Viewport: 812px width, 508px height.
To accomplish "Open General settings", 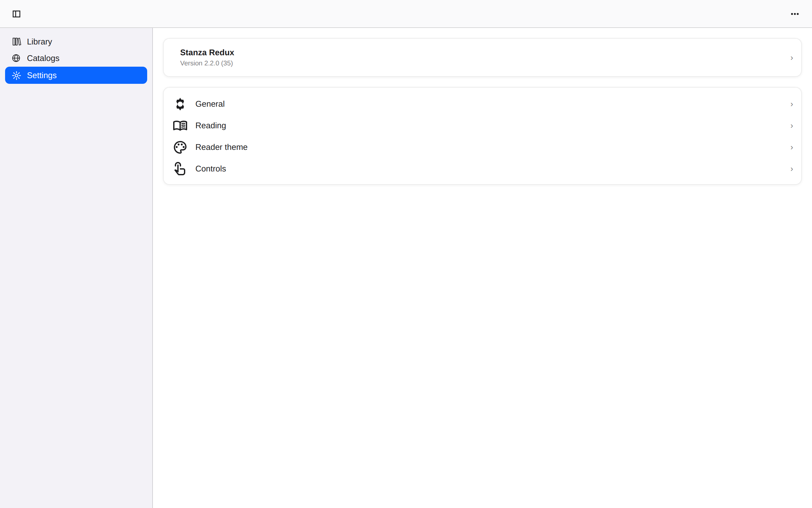I will 482,104.
